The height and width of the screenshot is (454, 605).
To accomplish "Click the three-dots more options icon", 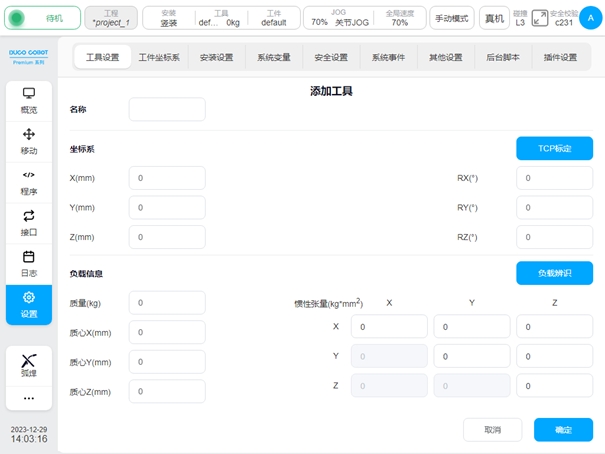I will point(29,397).
